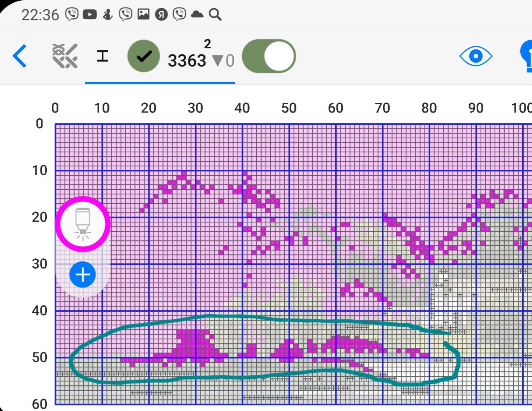Viewport: 532px width, 411px height.
Task: Click the column ruler label 50
Action: [289, 108]
